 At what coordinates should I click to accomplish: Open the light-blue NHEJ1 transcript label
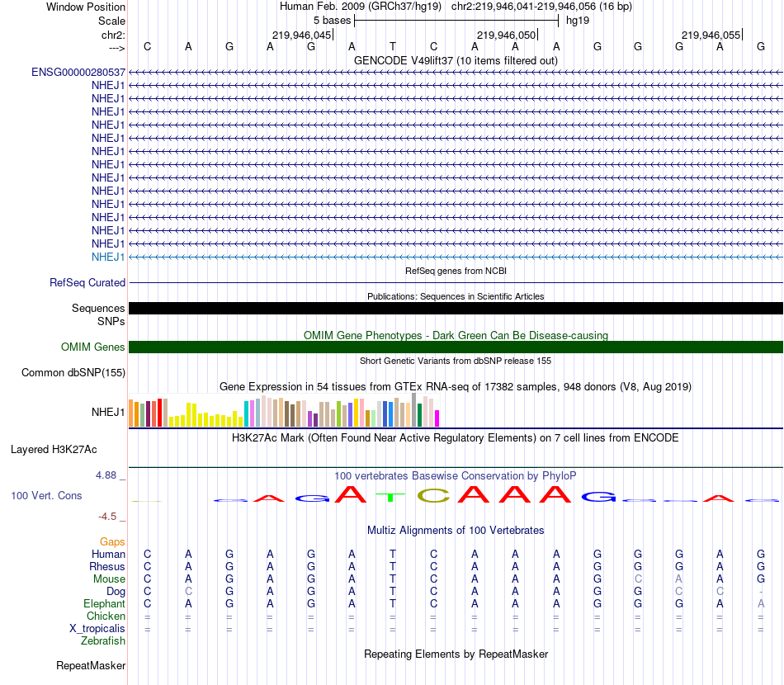108,257
